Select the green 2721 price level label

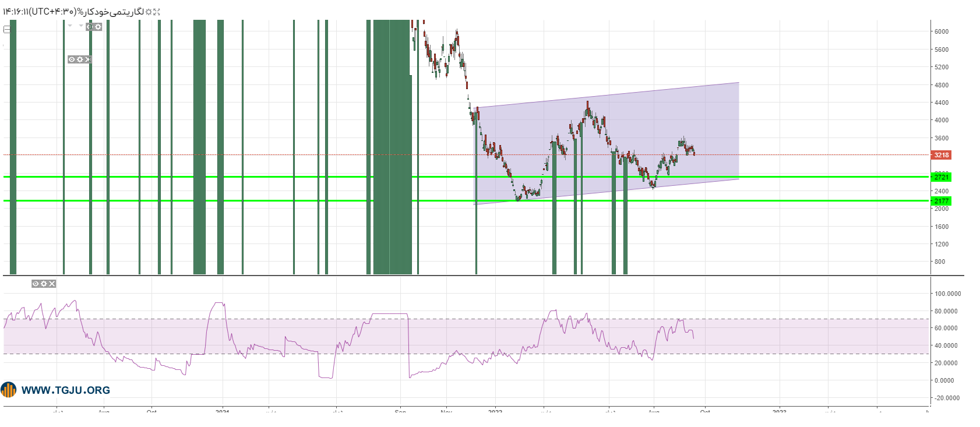pos(942,177)
